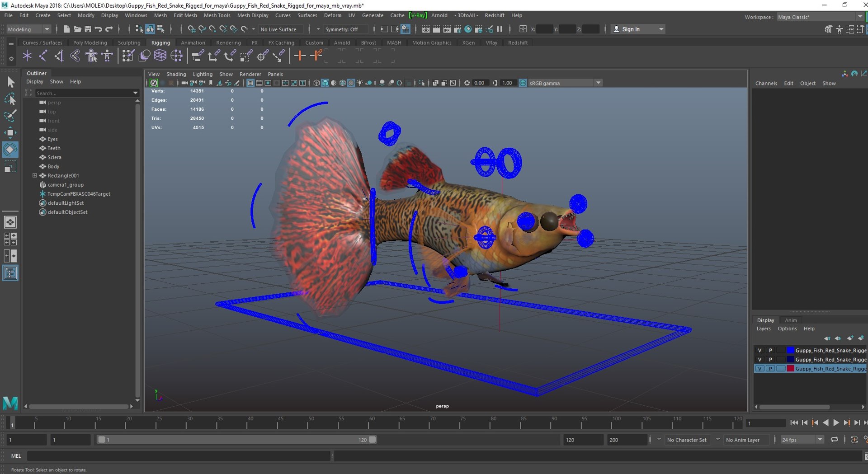Toggle looping playback icon near fps

point(834,440)
